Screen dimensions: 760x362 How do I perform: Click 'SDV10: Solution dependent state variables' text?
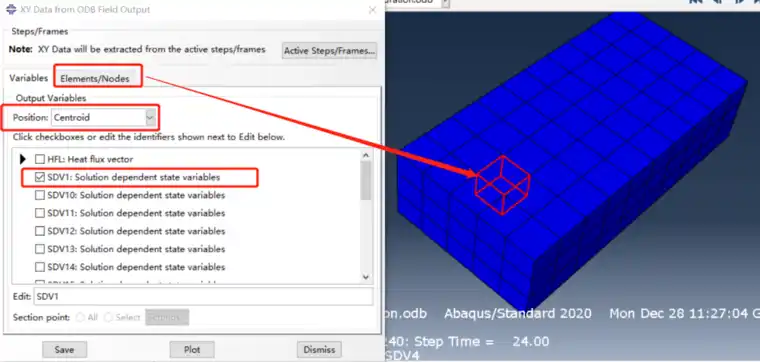pyautogui.click(x=136, y=195)
